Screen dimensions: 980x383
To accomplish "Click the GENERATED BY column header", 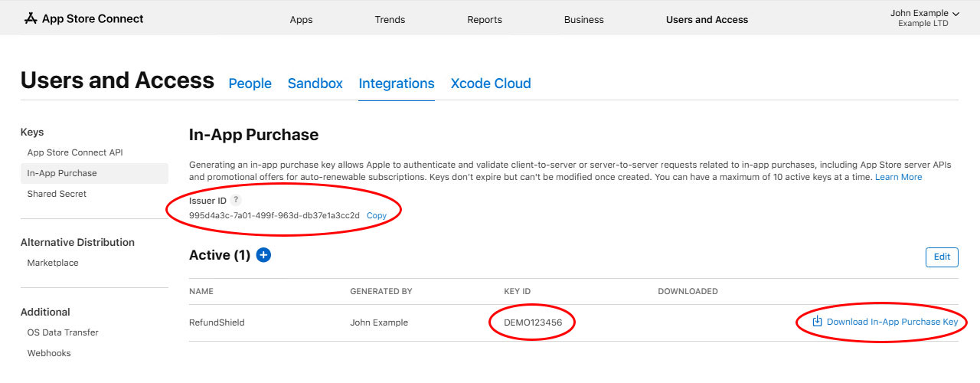I will (381, 292).
